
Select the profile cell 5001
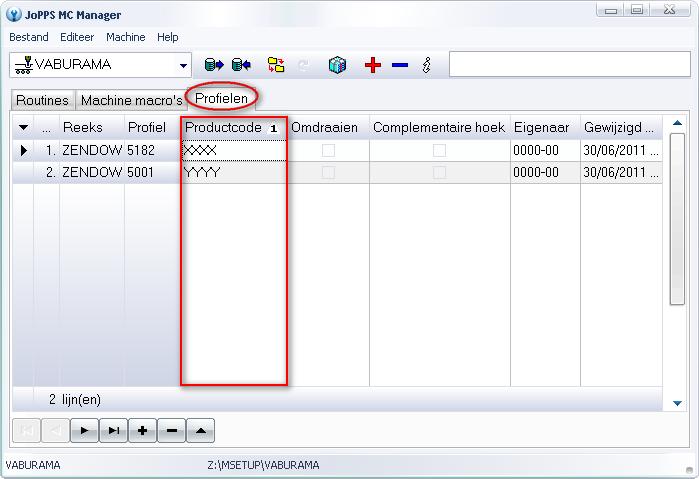click(152, 172)
